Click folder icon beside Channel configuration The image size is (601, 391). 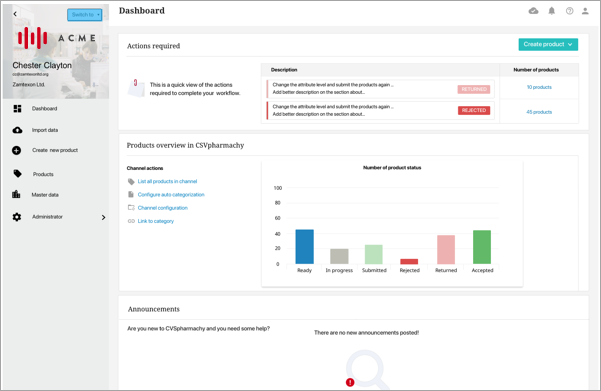131,208
